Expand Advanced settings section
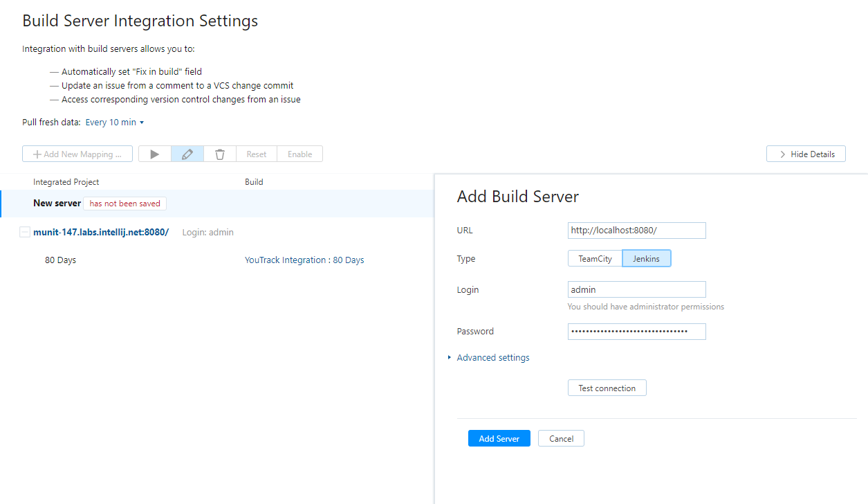Screen dimensions: 868x504 click(492, 358)
